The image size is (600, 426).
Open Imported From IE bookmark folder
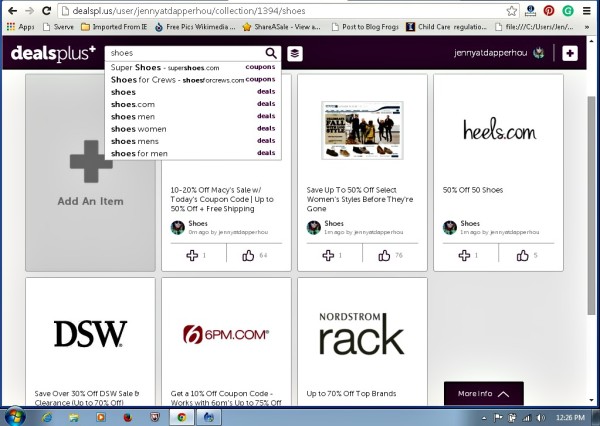click(x=114, y=27)
